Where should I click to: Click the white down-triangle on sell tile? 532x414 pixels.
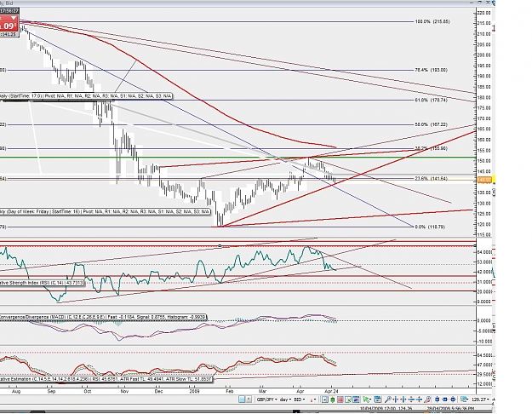click(14, 18)
